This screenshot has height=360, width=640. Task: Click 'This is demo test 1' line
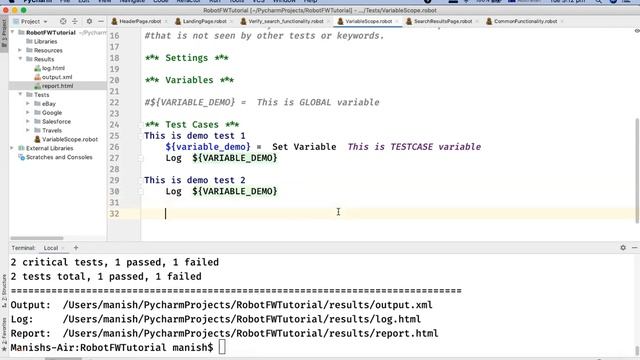195,136
